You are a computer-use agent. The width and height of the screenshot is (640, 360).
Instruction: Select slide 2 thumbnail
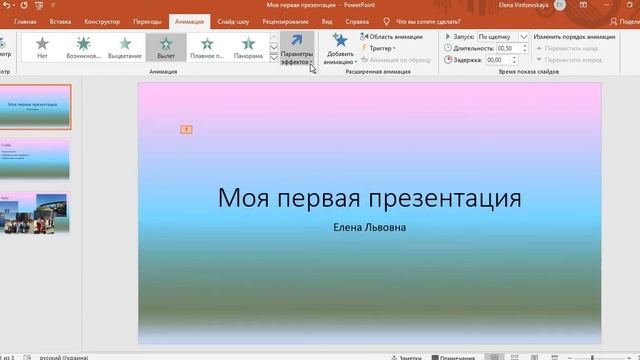click(35, 158)
